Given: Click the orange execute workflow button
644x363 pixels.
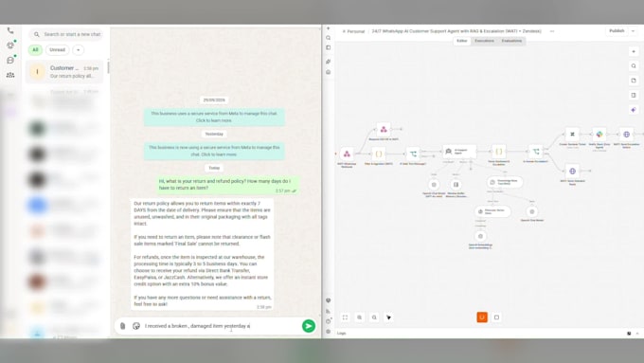Looking at the screenshot, I should click(482, 318).
